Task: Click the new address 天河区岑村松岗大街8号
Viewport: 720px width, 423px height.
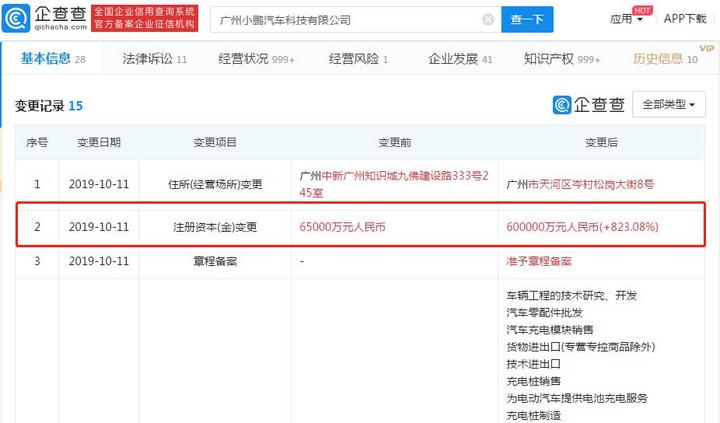Action: tap(580, 185)
